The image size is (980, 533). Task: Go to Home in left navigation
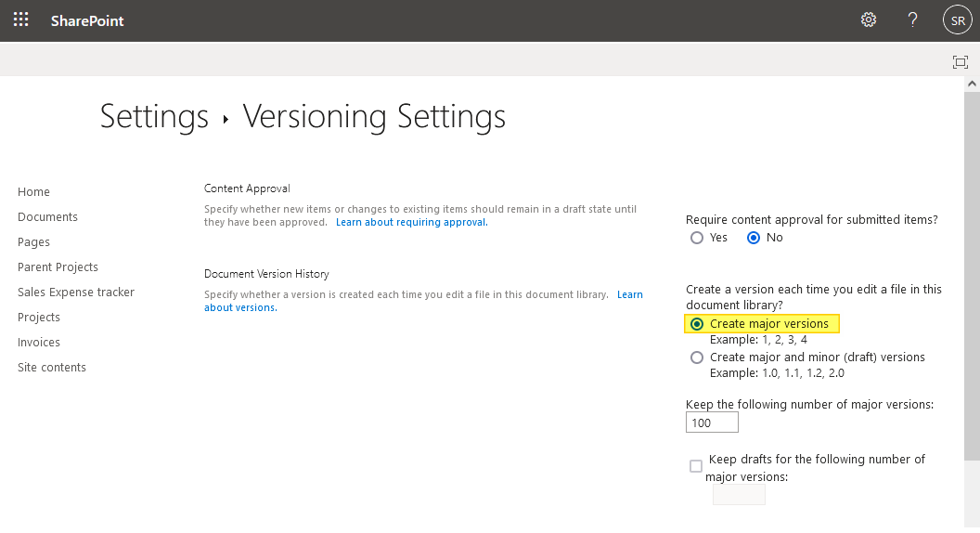point(33,192)
